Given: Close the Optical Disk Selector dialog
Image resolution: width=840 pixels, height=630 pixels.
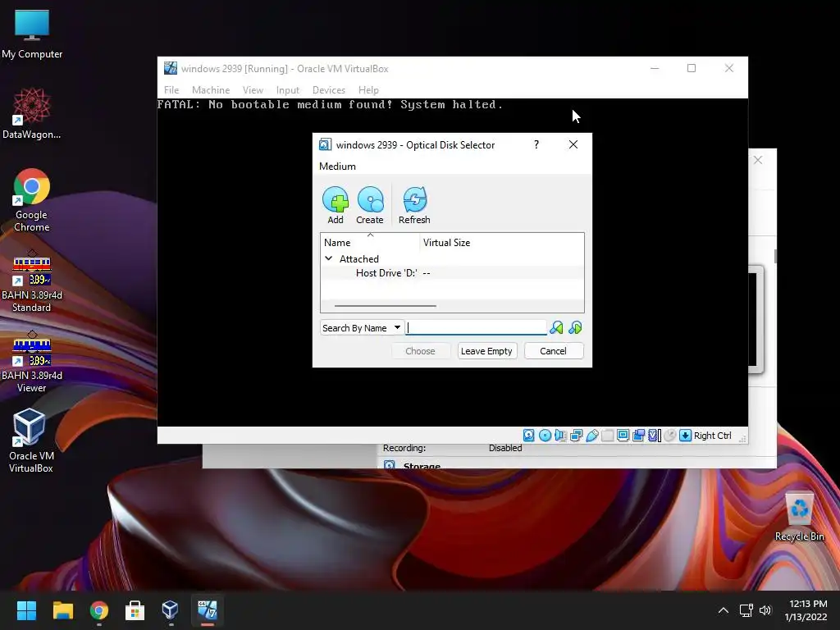Looking at the screenshot, I should click(x=573, y=144).
